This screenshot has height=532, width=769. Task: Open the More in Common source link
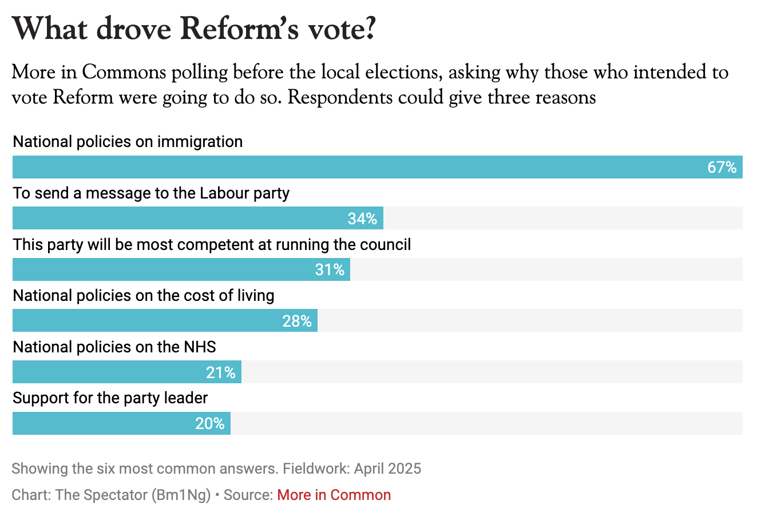point(334,495)
